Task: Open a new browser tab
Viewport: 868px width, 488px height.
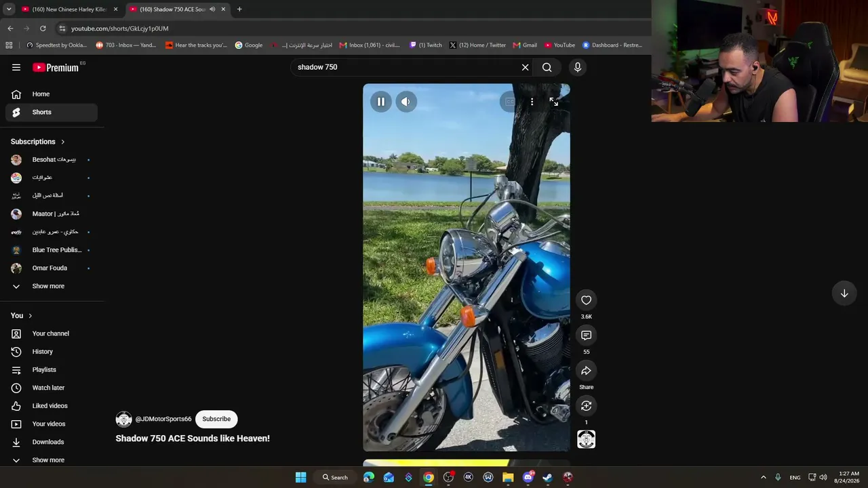Action: (239, 9)
